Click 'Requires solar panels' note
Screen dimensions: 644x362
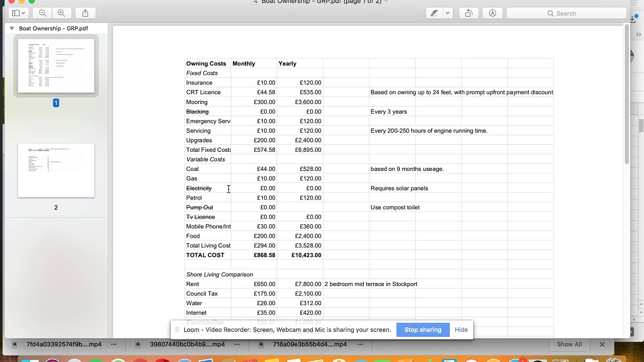(x=399, y=188)
